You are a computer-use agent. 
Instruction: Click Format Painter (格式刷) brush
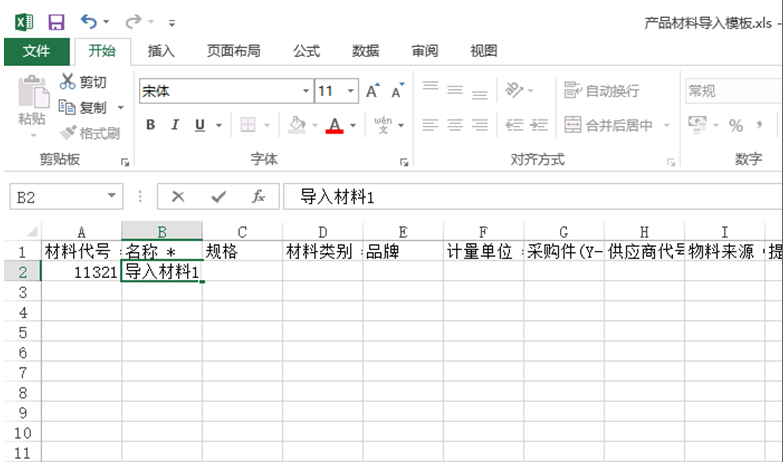pos(68,133)
